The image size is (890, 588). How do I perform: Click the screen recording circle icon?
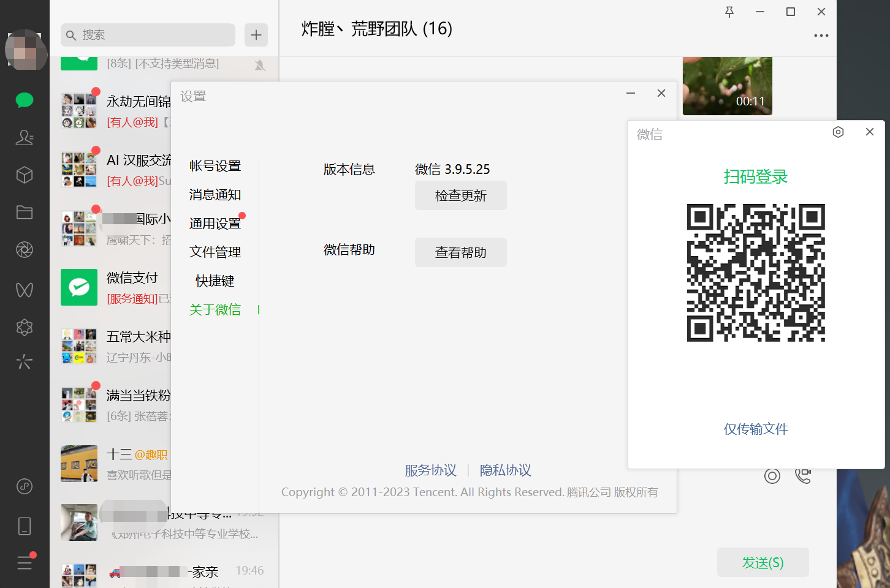pos(772,475)
